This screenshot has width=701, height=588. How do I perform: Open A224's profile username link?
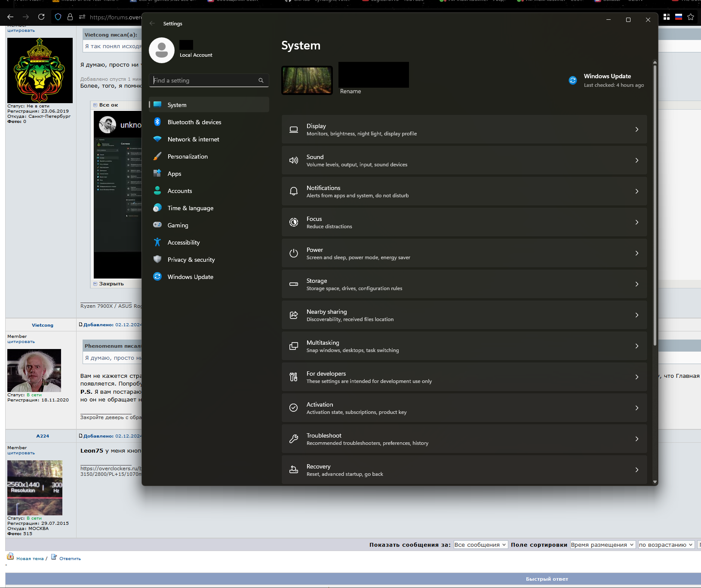pos(43,436)
